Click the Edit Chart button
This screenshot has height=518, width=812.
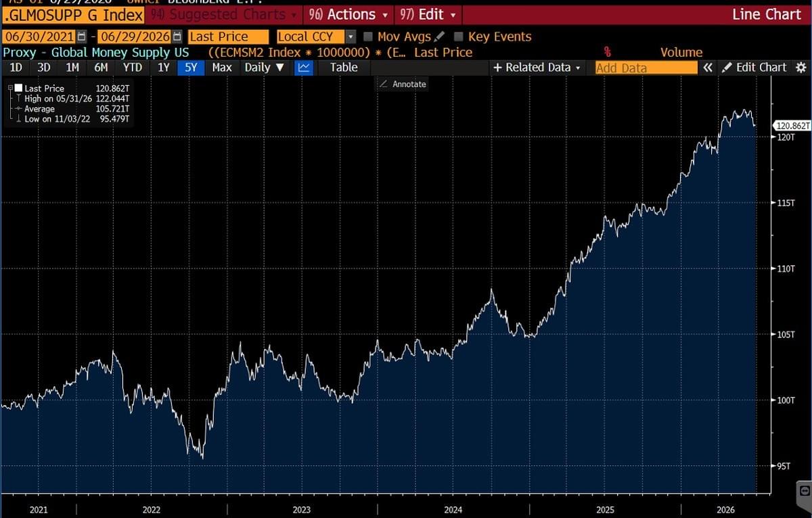point(755,68)
